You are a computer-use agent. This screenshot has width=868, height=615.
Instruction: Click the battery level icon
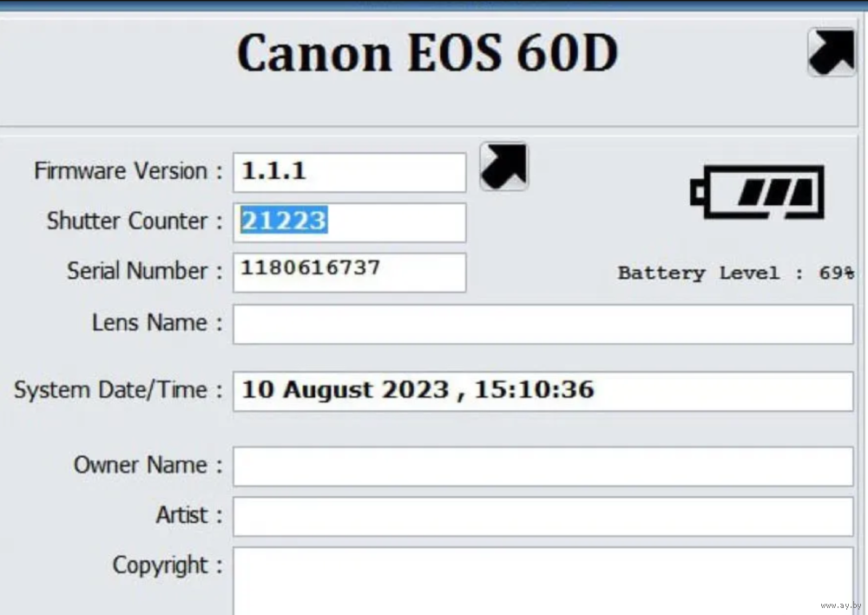(x=757, y=192)
